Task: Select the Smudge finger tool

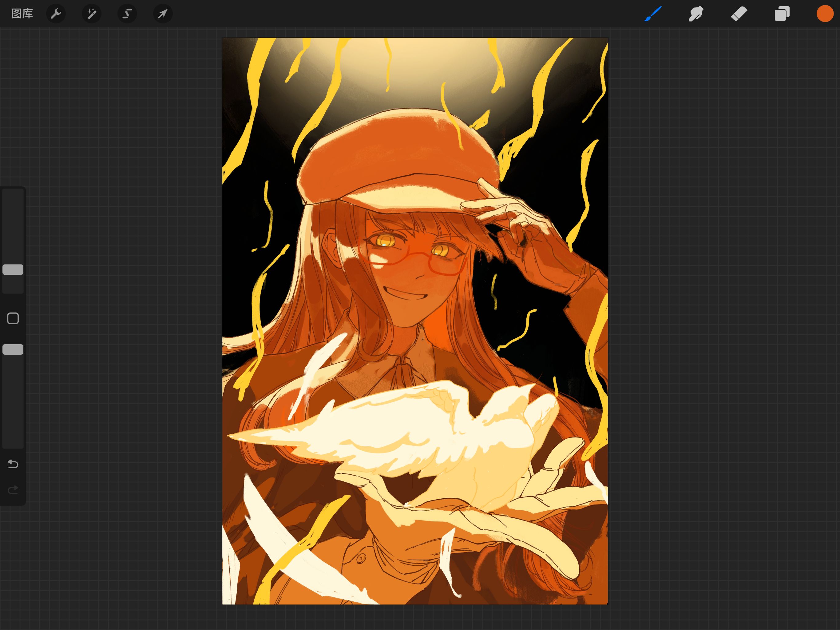Action: 696,14
